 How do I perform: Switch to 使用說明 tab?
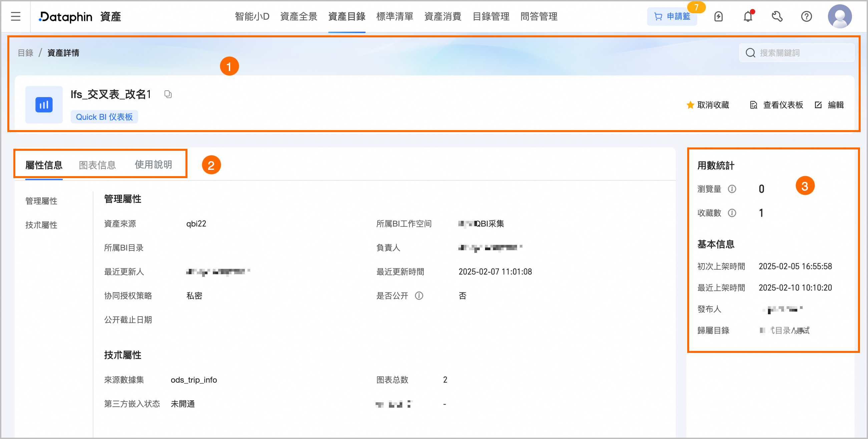pyautogui.click(x=153, y=164)
